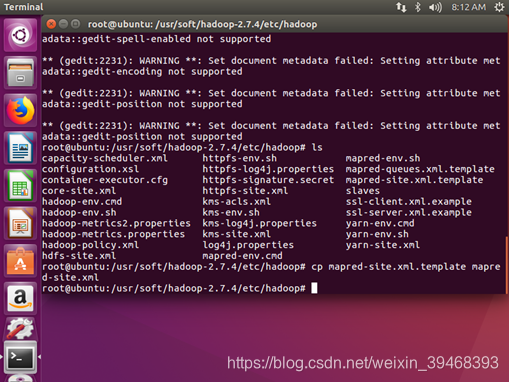Click the 'ls' command on the prompt line

(x=317, y=147)
